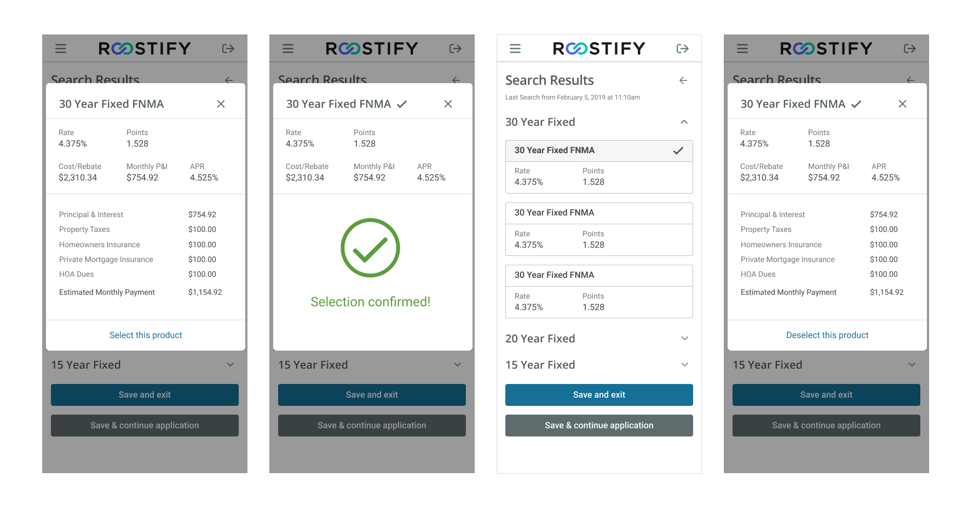Select the third 30 Year Fixed FNMA card
The height and width of the screenshot is (524, 980).
click(599, 292)
